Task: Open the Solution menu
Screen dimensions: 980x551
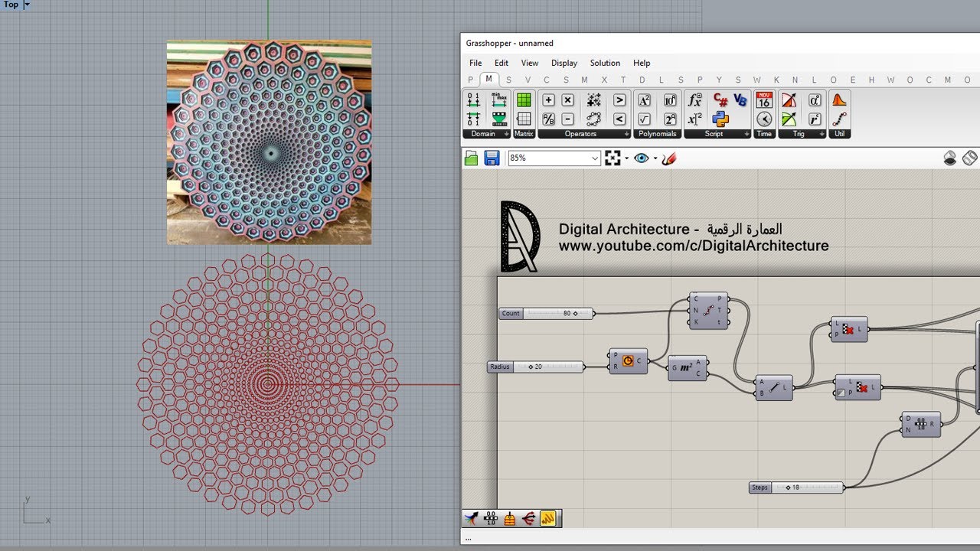Action: [x=605, y=63]
